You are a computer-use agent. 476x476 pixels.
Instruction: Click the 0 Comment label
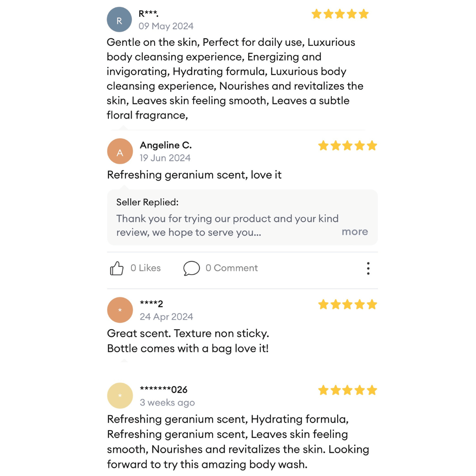click(231, 268)
